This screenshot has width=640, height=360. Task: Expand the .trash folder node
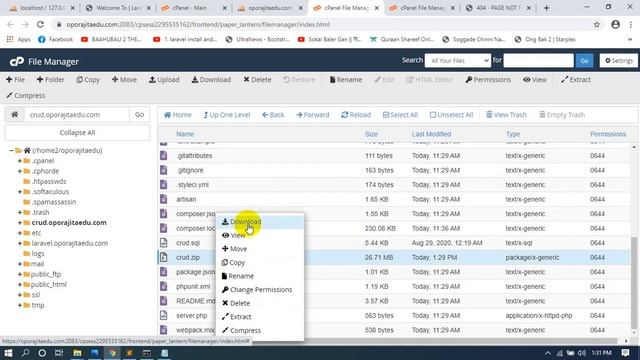(x=20, y=212)
